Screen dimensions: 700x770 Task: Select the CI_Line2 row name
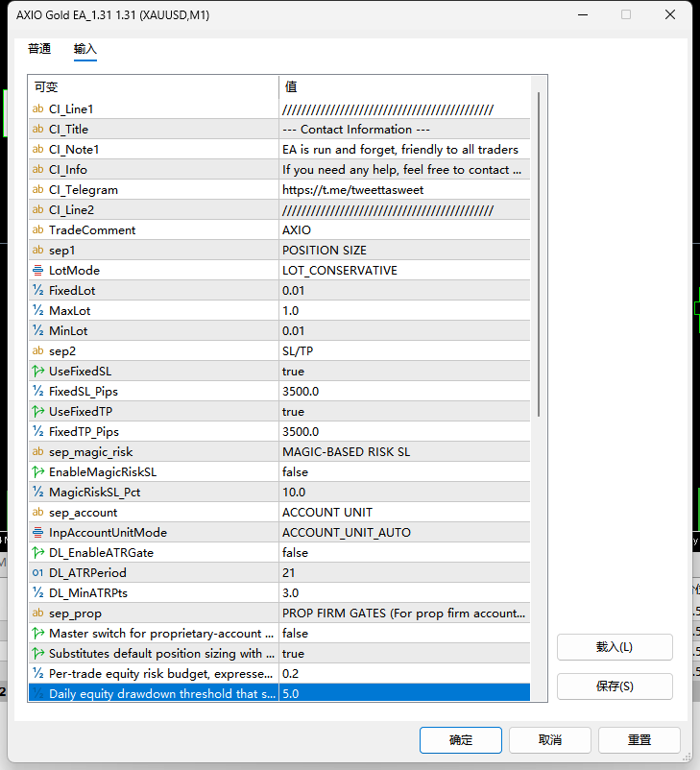71,209
